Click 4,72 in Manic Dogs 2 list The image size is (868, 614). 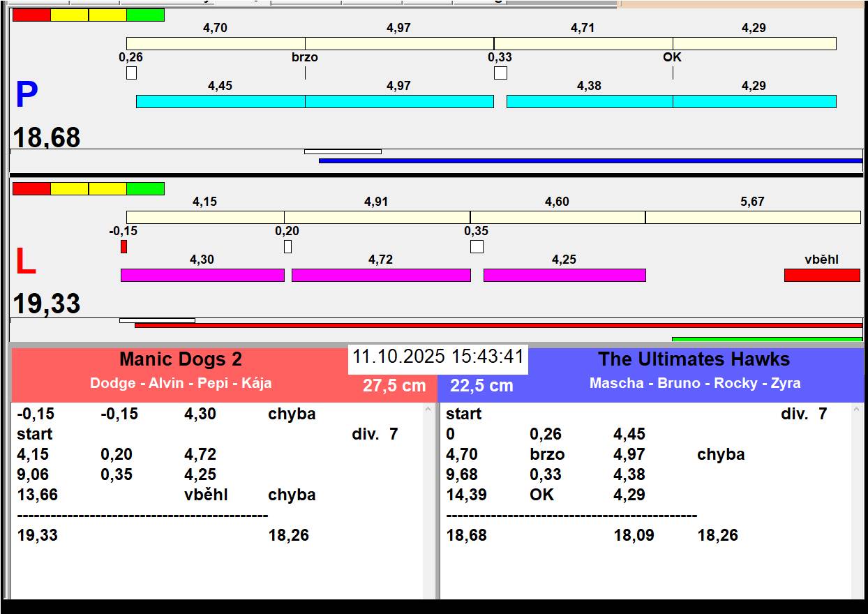tap(200, 454)
